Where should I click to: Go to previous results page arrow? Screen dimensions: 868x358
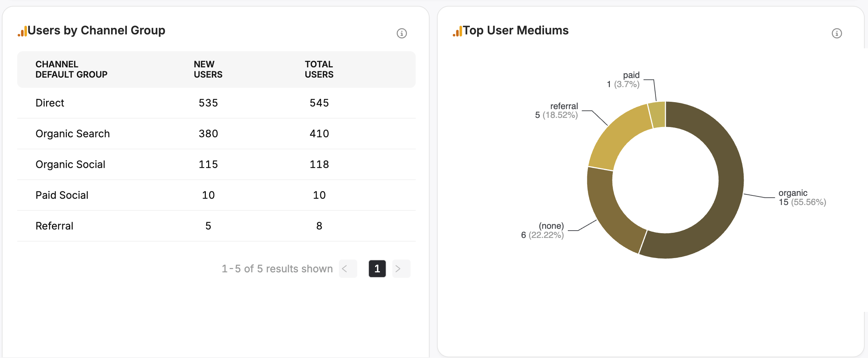coord(348,269)
